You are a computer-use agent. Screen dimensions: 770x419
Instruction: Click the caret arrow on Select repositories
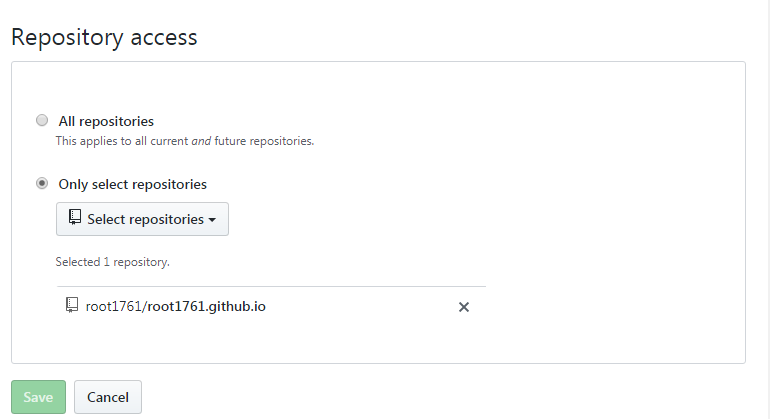click(x=213, y=220)
